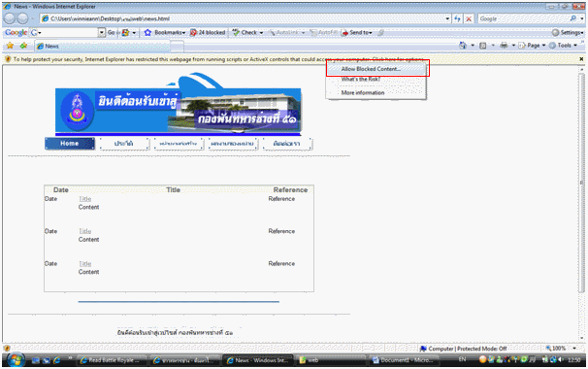Click the Favorites star icon
Image resolution: width=588 pixels, height=369 pixels.
[10, 46]
